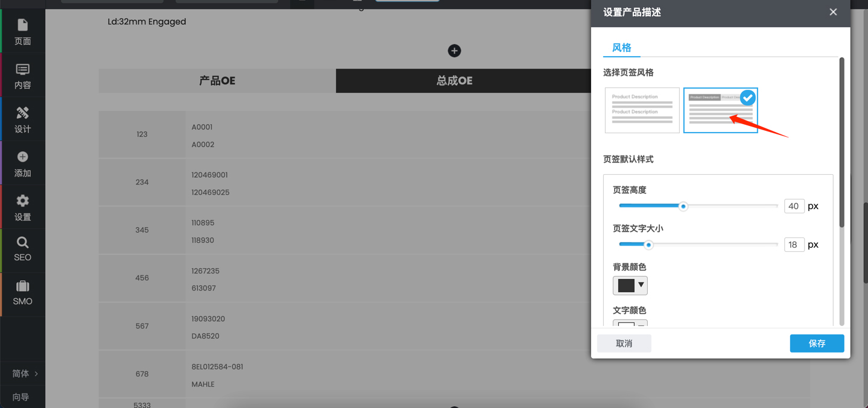
Task: Open the SMO briefcase icon
Action: [22, 293]
